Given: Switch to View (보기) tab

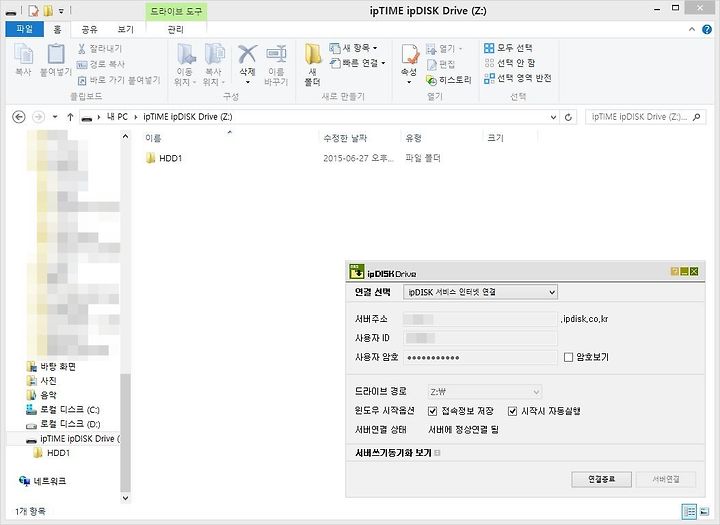Looking at the screenshot, I should [x=125, y=29].
